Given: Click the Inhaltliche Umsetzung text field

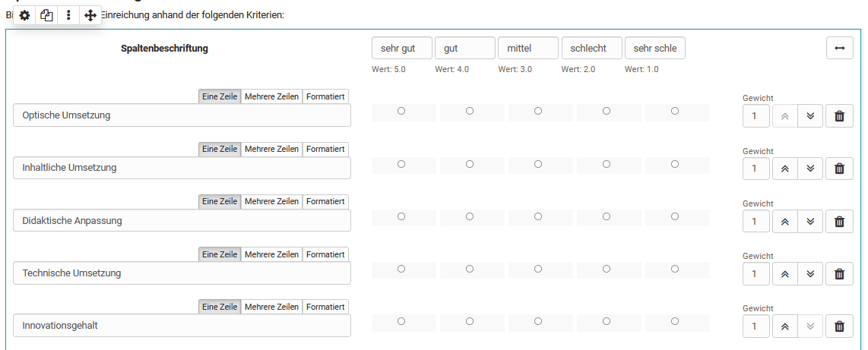Looking at the screenshot, I should (x=182, y=168).
